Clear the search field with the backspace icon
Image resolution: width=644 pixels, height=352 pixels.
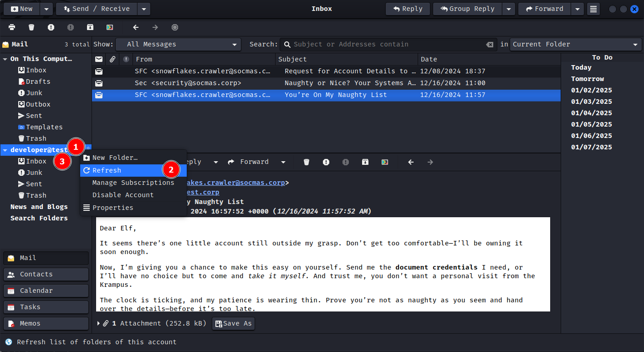(490, 45)
